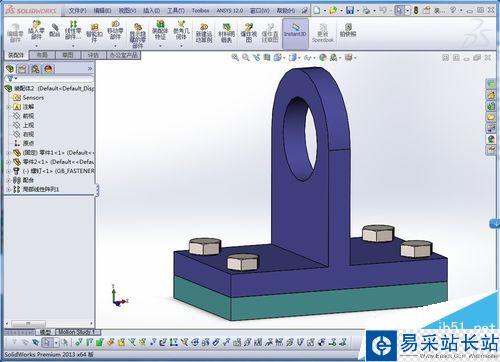
Task: Click the PropertyManager tab icon
Action: click(x=22, y=69)
